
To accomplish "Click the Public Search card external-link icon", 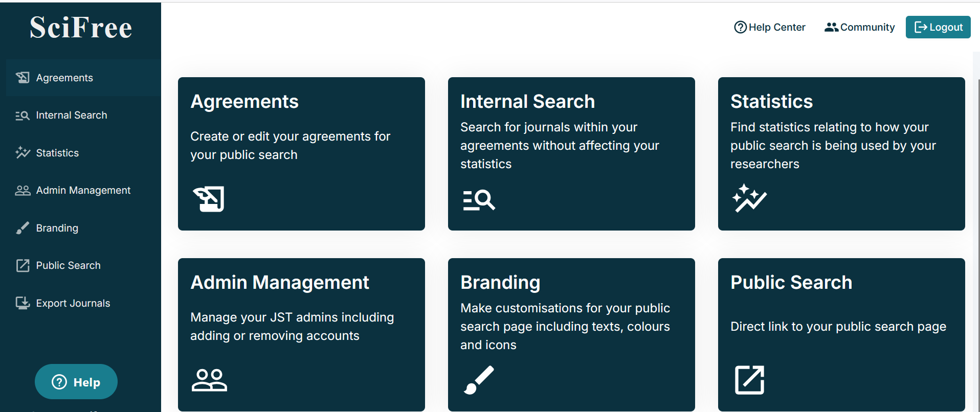I will click(x=749, y=380).
